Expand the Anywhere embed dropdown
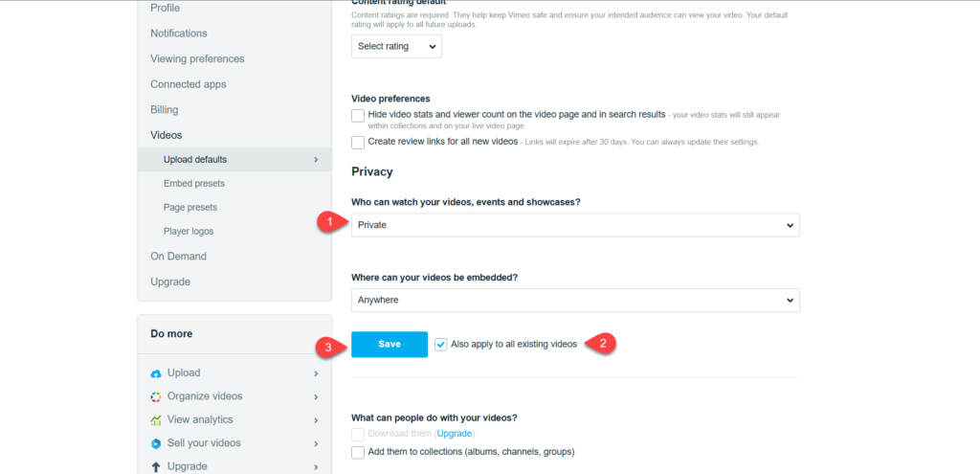This screenshot has width=980, height=474. pyautogui.click(x=575, y=300)
